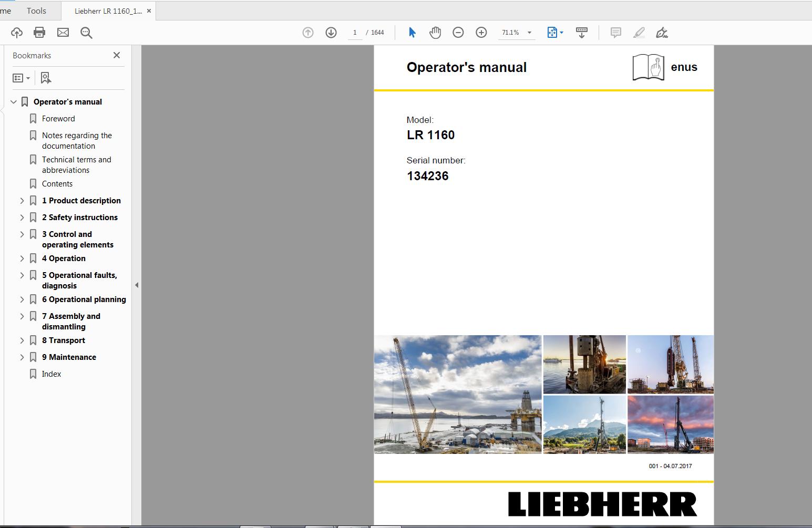This screenshot has width=812, height=528.
Task: Jump to 8 Transport section
Action: (64, 340)
